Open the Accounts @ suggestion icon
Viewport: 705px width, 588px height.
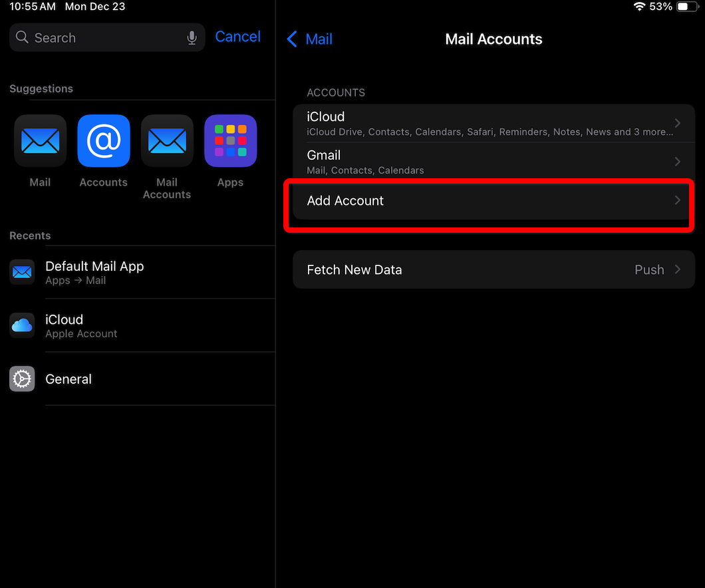pos(103,141)
